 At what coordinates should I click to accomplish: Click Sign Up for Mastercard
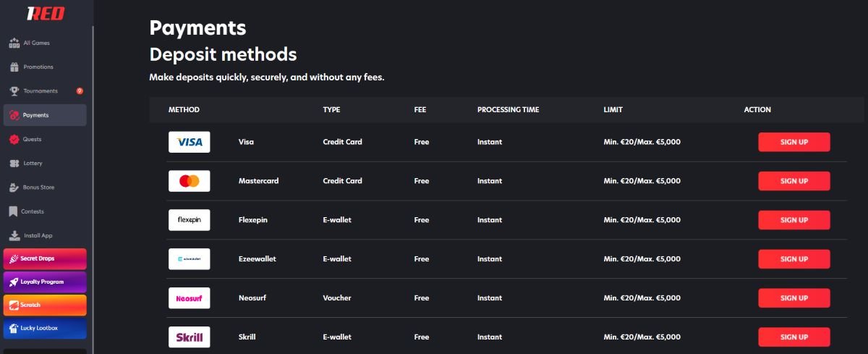[793, 181]
